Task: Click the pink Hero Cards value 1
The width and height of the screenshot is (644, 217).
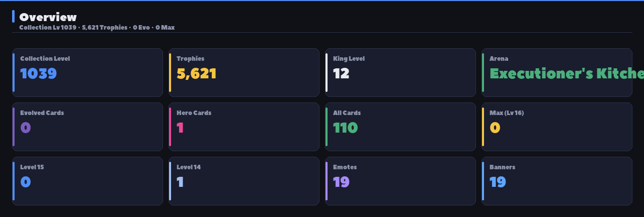Action: 180,128
